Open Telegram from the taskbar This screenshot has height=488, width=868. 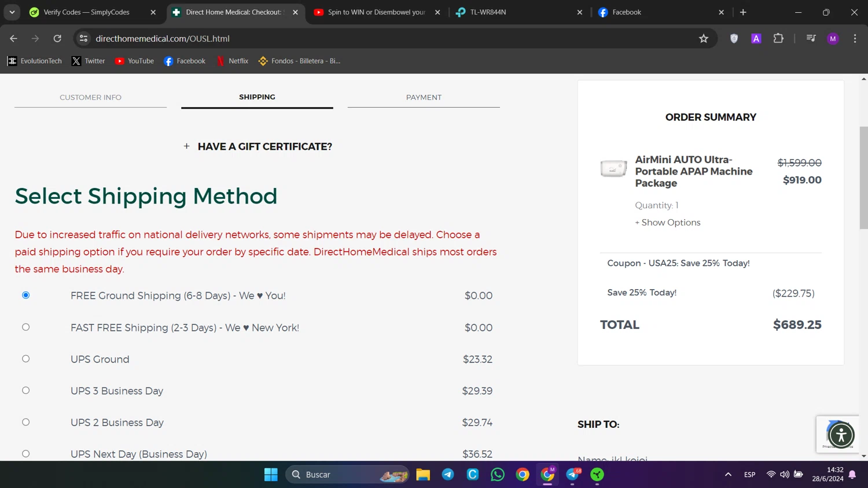point(448,475)
